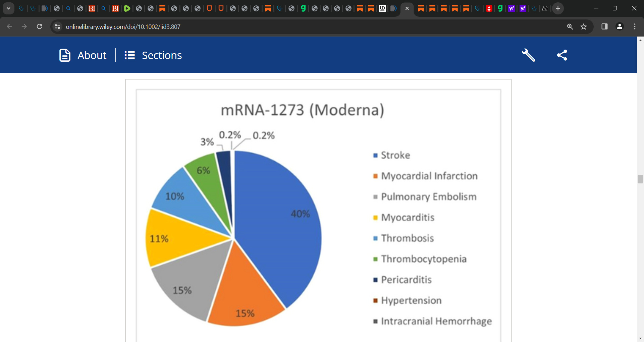Image resolution: width=644 pixels, height=342 pixels.
Task: Click the Thrombocytopenia legend entry
Action: [x=420, y=259]
